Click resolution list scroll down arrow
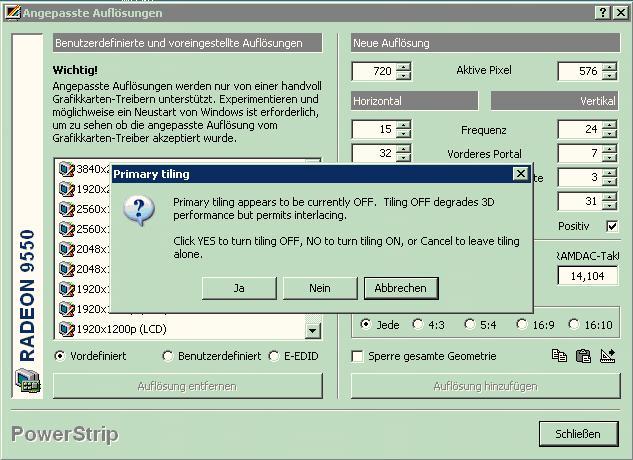Viewport: 633px width, 460px height. pos(312,330)
